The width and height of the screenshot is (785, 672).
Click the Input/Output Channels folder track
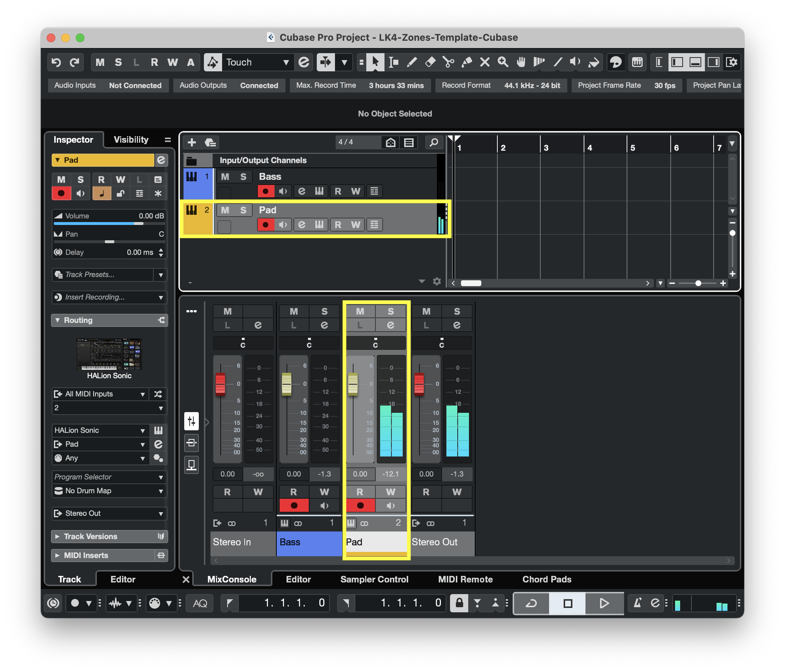click(311, 160)
